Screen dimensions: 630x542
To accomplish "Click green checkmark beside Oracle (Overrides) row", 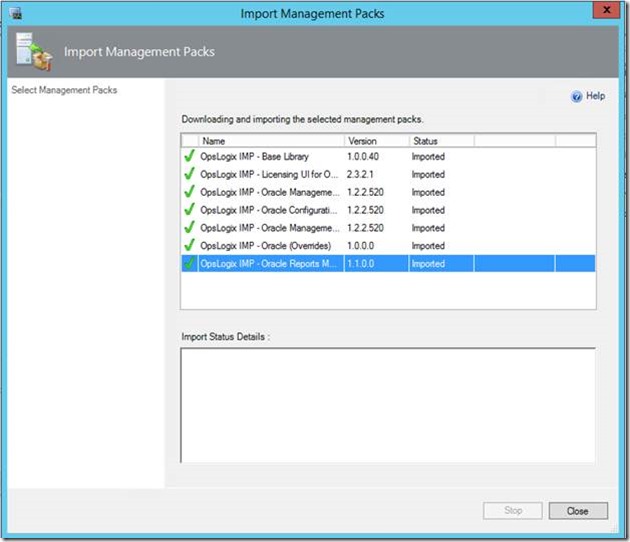I will coord(189,246).
